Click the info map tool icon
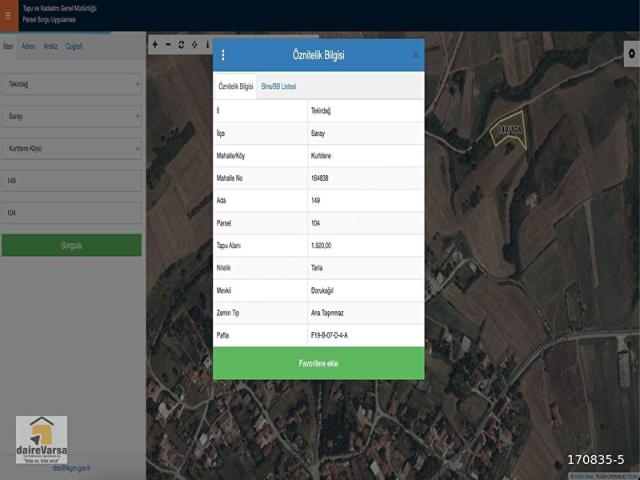Image resolution: width=640 pixels, height=480 pixels. (207, 44)
